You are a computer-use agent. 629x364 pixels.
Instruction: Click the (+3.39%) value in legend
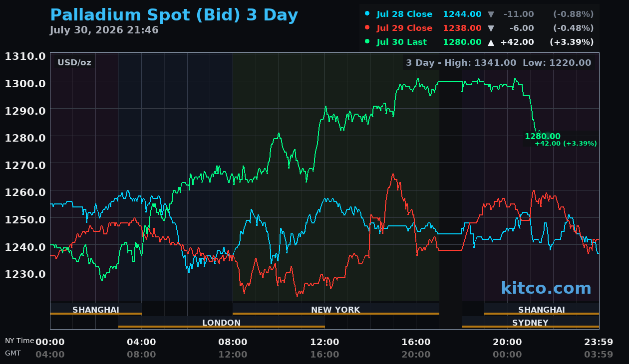[572, 42]
